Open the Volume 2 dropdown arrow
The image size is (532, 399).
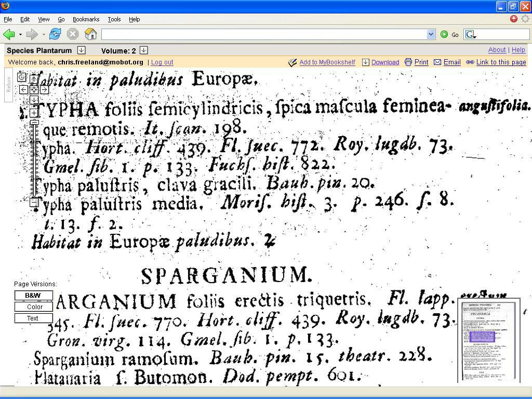[144, 50]
